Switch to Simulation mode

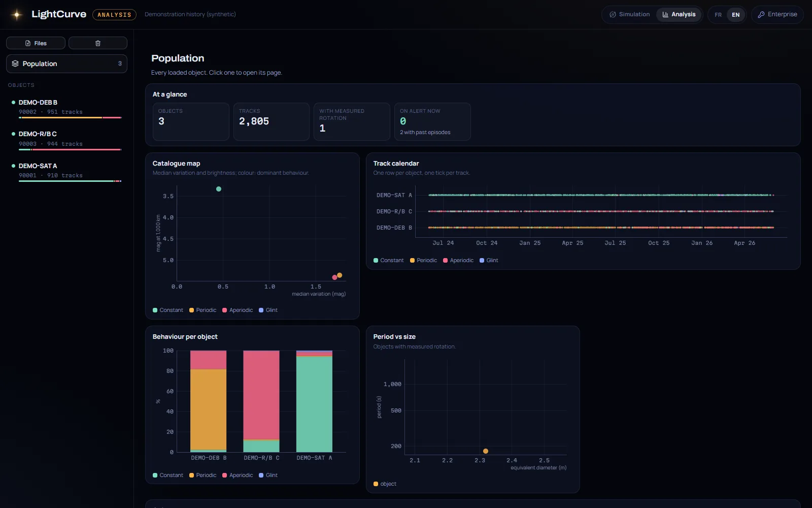(629, 14)
